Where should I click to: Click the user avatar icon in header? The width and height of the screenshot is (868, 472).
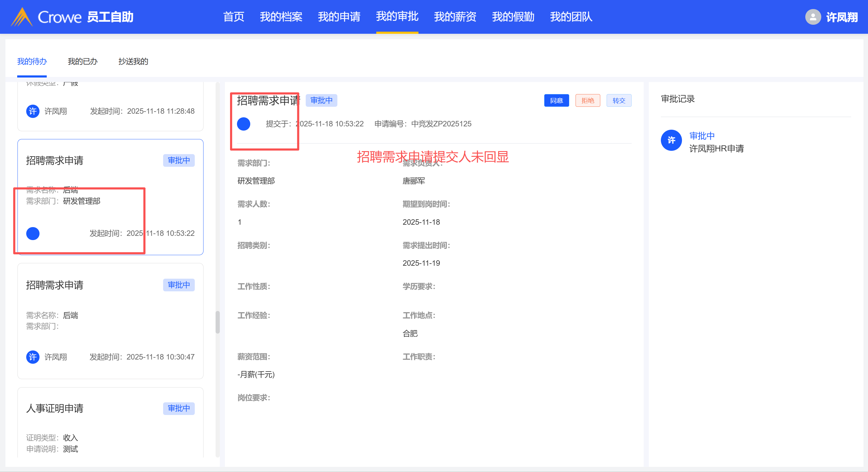[x=813, y=17]
